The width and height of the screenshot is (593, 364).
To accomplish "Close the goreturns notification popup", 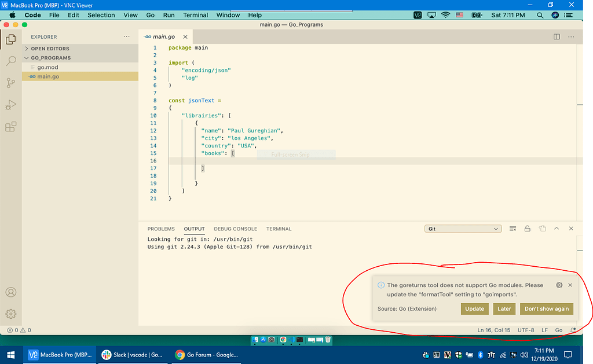I will tap(570, 285).
